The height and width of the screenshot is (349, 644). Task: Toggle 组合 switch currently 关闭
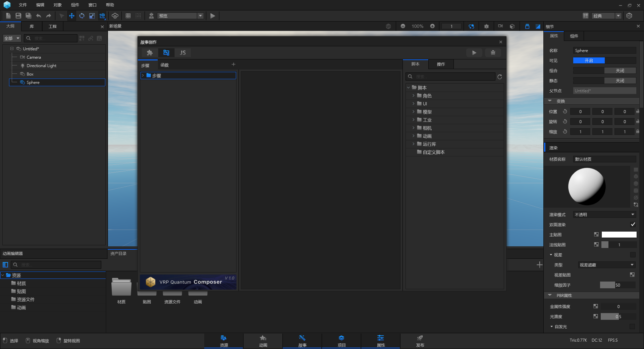(604, 70)
